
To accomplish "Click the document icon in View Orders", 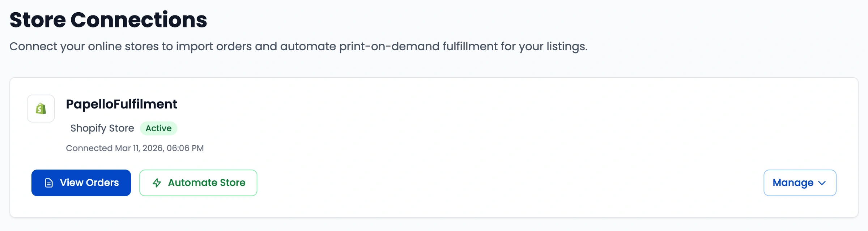I will click(x=49, y=183).
